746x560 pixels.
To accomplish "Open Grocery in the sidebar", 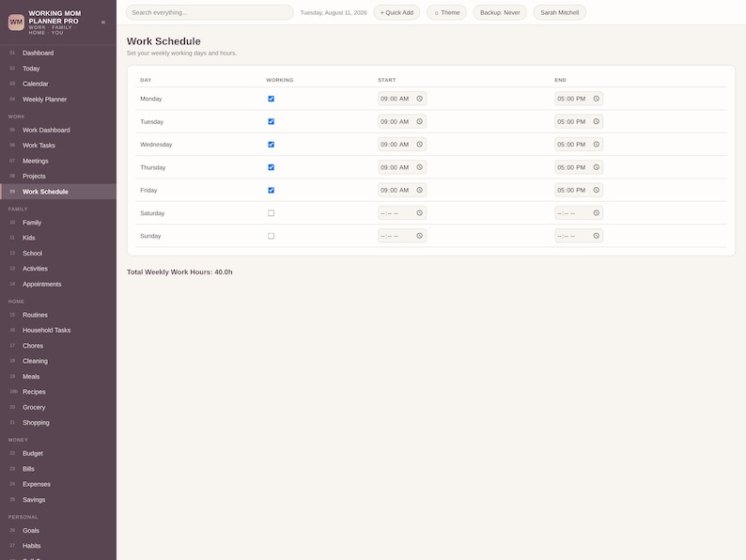I will click(x=58, y=407).
